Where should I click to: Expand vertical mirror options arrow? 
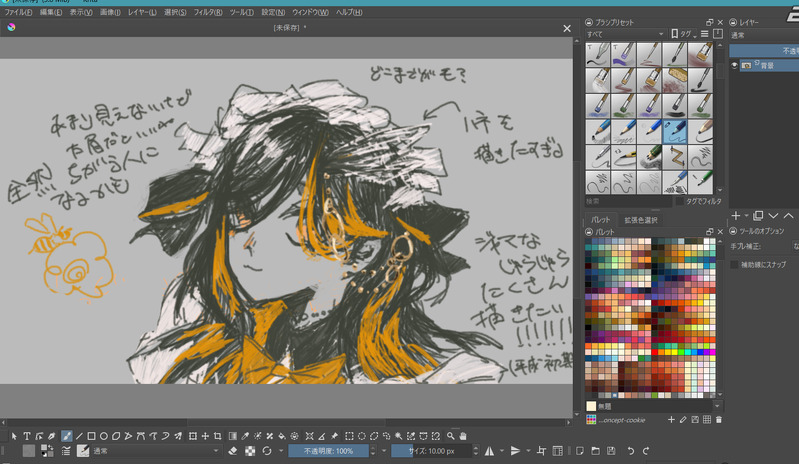point(528,451)
